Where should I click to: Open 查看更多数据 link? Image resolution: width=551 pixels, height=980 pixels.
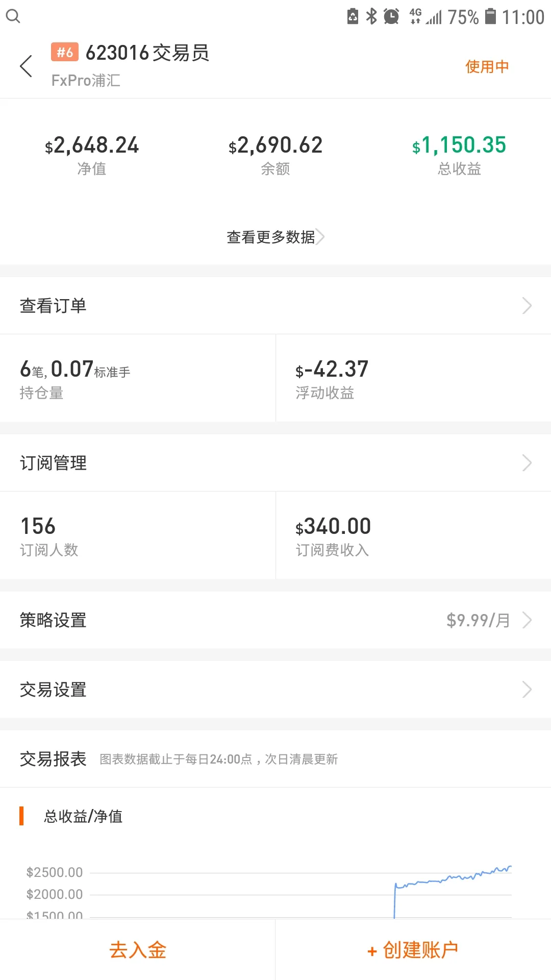click(x=275, y=237)
